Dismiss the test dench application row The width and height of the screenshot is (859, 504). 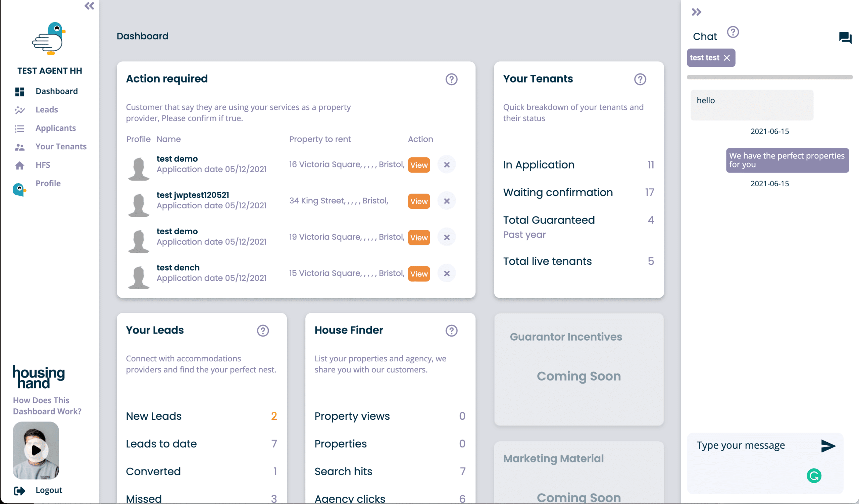click(447, 273)
